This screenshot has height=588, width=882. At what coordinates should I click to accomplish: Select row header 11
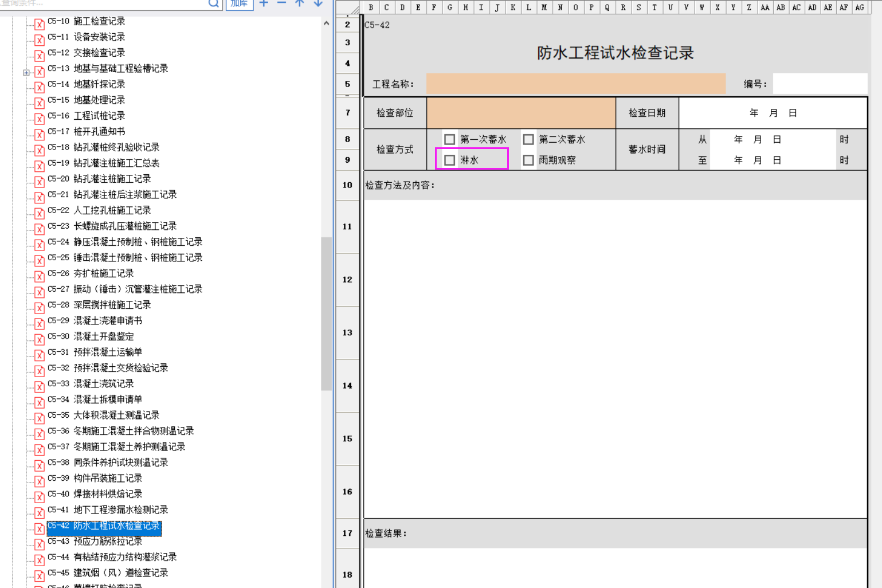point(347,226)
